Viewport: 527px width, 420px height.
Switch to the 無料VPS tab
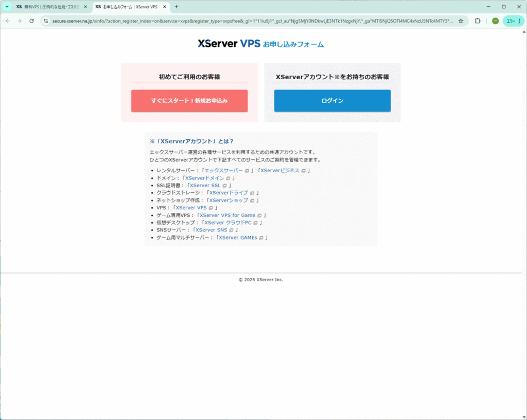(49, 7)
